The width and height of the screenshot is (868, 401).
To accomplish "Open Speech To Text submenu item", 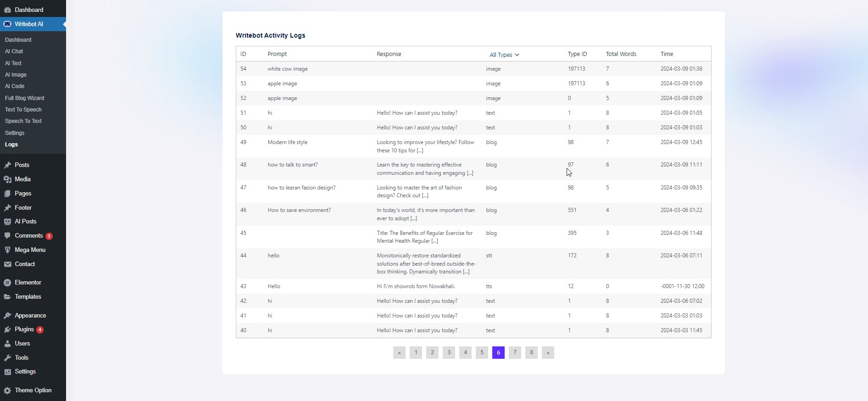I will (23, 121).
